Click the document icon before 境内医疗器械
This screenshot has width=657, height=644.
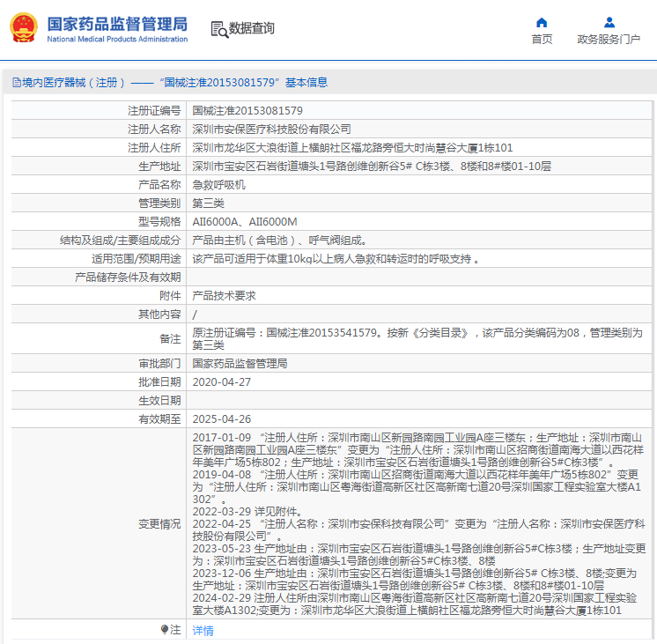point(17,83)
